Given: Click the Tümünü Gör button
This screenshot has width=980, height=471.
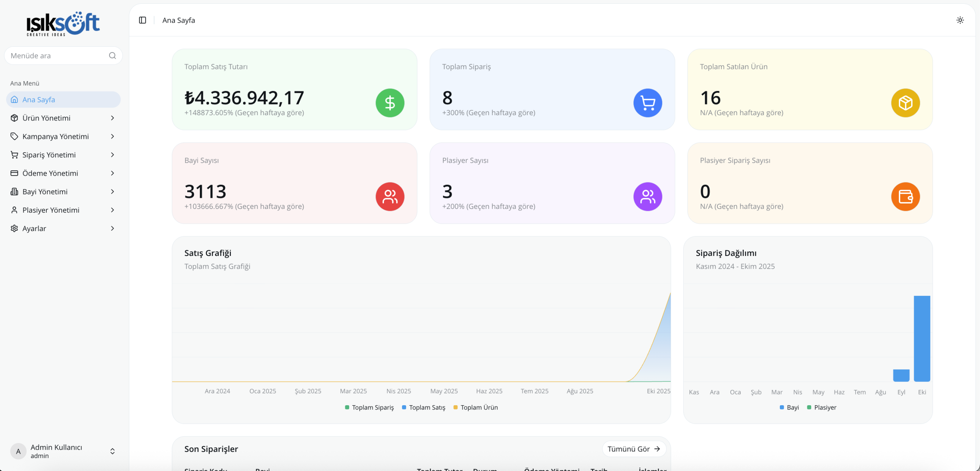Looking at the screenshot, I should (634, 449).
